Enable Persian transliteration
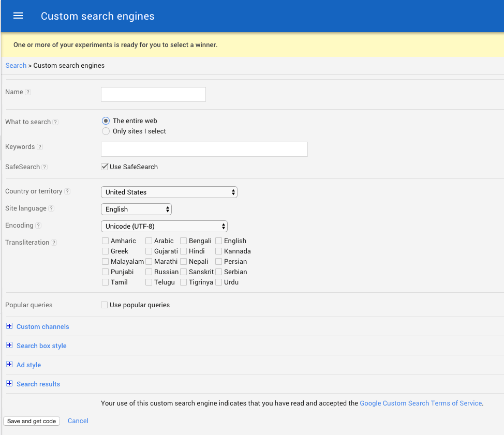This screenshot has height=435, width=504. coord(218,262)
